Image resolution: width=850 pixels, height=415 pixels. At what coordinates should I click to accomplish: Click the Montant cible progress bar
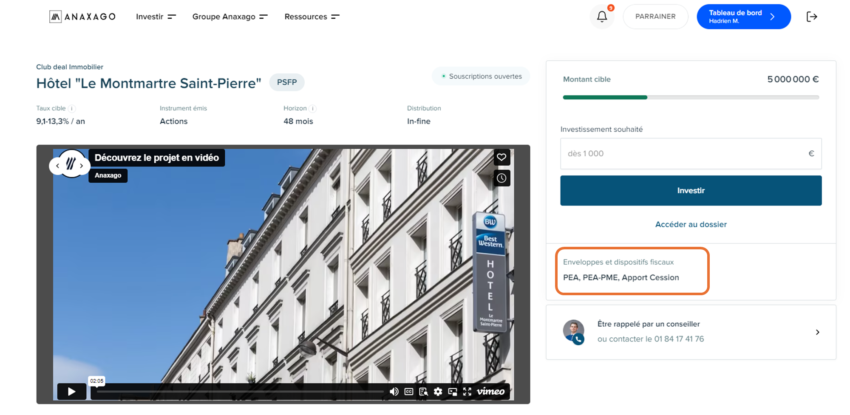point(691,98)
